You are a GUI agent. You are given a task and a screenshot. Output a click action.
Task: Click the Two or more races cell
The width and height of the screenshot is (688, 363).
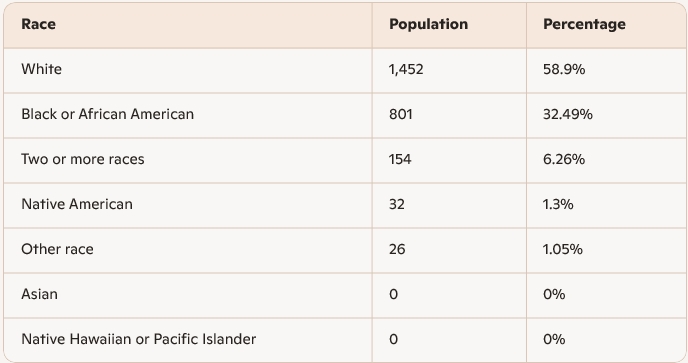(x=82, y=159)
